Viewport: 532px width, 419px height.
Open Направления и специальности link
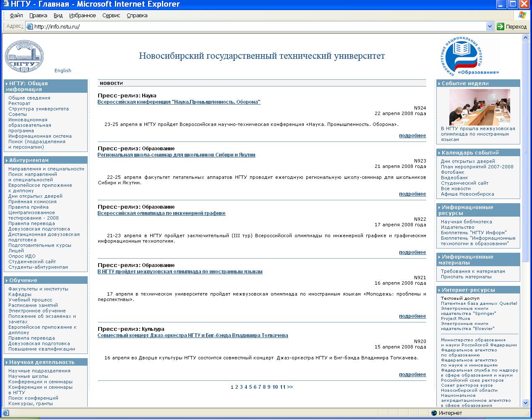pos(46,169)
